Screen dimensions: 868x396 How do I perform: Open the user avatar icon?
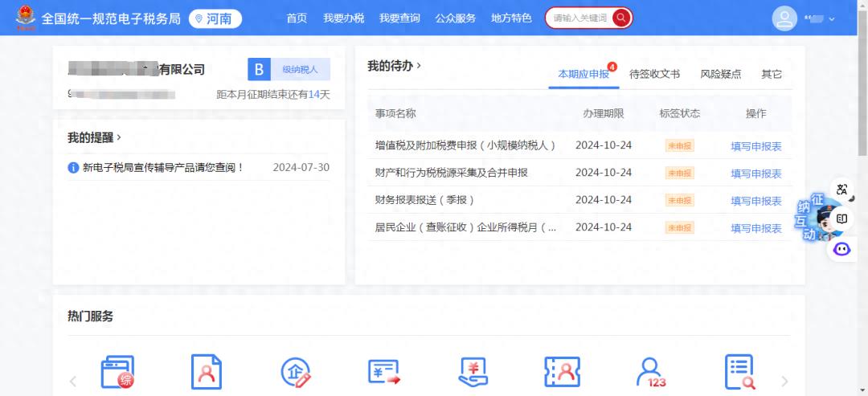(x=784, y=18)
